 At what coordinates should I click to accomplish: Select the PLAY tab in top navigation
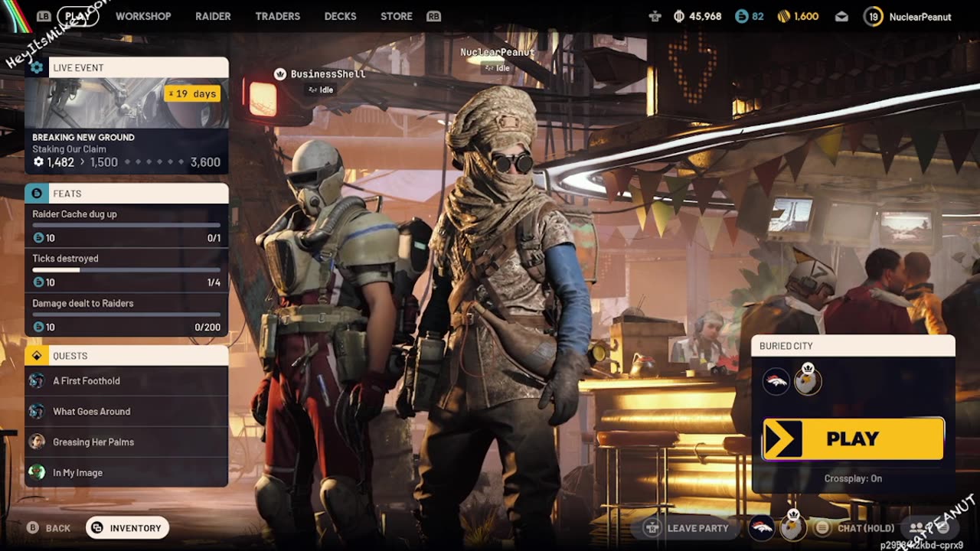point(77,15)
